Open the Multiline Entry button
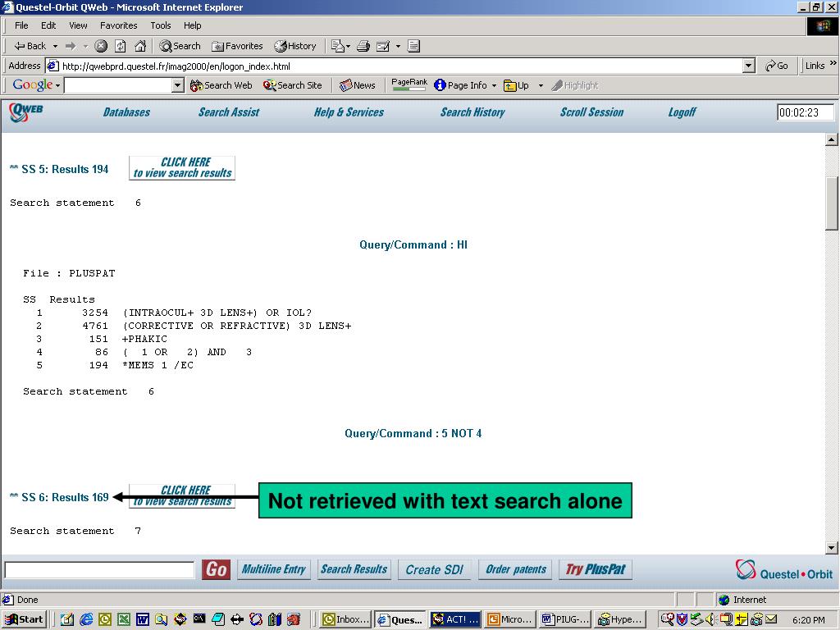840x630 pixels. tap(273, 569)
